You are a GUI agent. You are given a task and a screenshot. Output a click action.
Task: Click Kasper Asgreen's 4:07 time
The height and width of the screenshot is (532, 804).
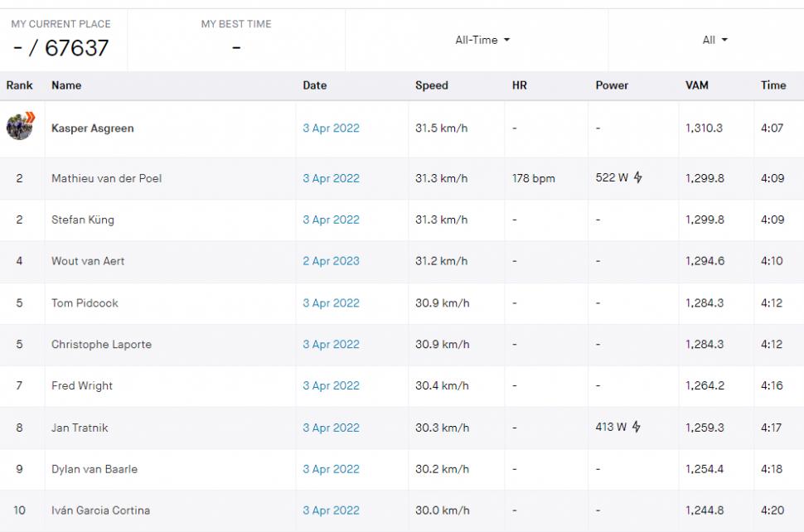point(772,128)
